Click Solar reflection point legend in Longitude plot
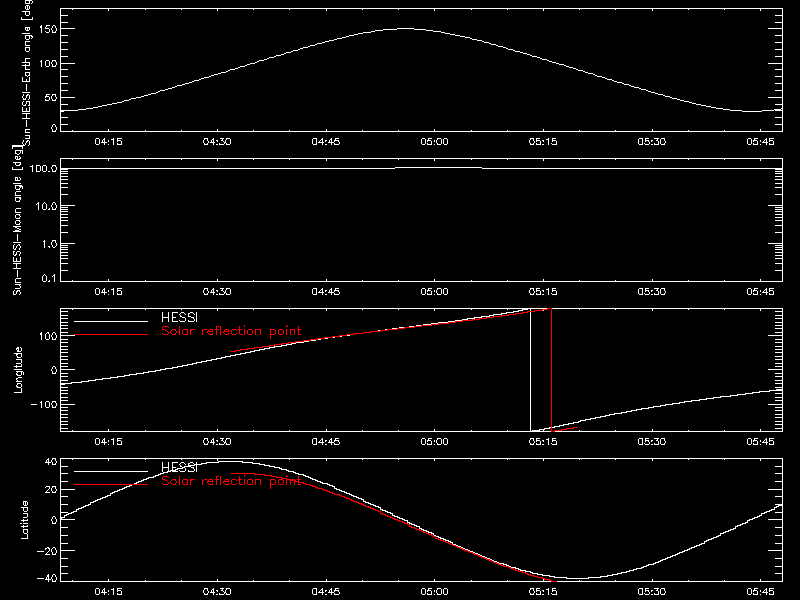Screen dimensions: 800x600 [x=231, y=331]
